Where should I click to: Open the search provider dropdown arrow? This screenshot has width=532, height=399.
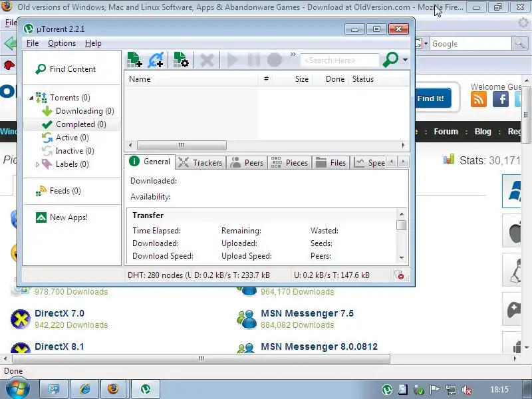[x=405, y=60]
